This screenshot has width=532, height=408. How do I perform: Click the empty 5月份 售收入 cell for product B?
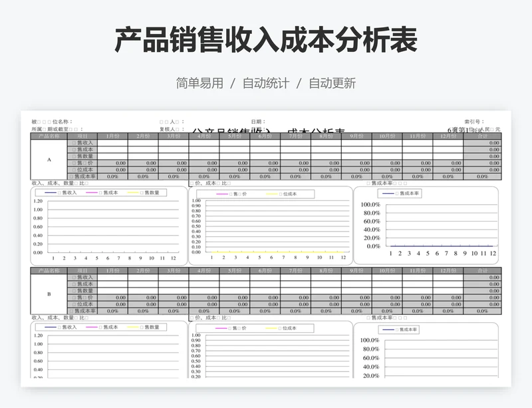[235, 277]
